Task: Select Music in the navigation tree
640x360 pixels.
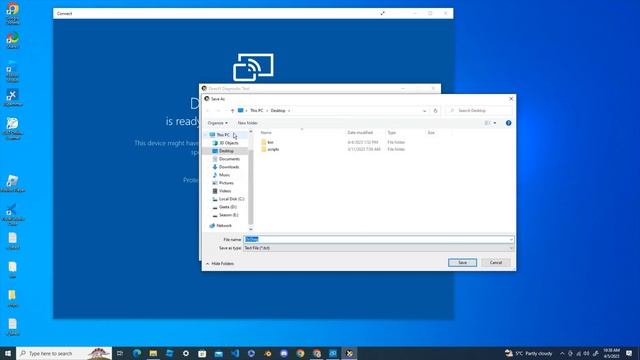Action: coord(224,175)
